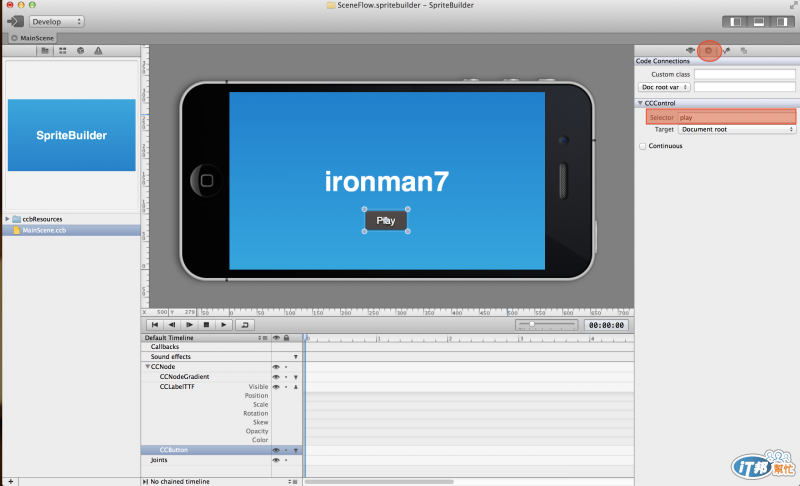
Task: Expand CCNodeGradient properties arrow
Action: [295, 377]
